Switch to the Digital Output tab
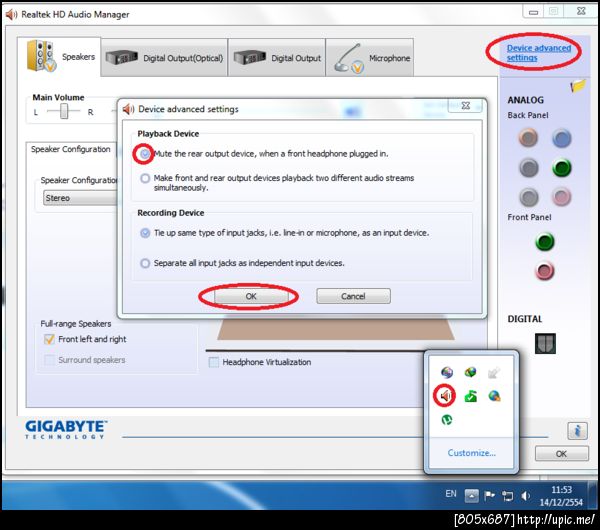Image resolution: width=600 pixels, height=530 pixels. (277, 58)
